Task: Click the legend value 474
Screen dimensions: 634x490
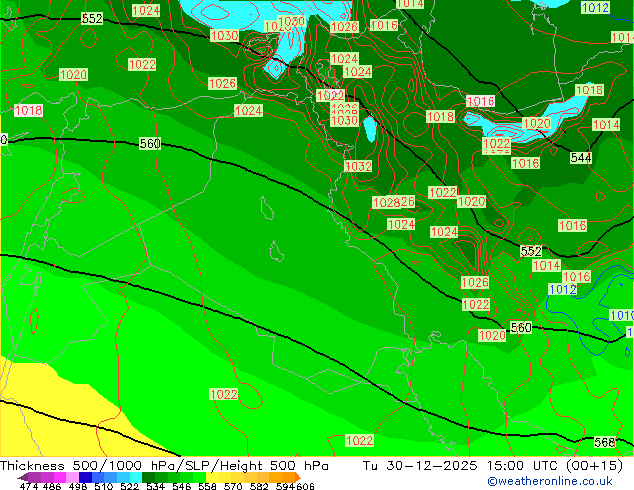Action: pos(29,486)
